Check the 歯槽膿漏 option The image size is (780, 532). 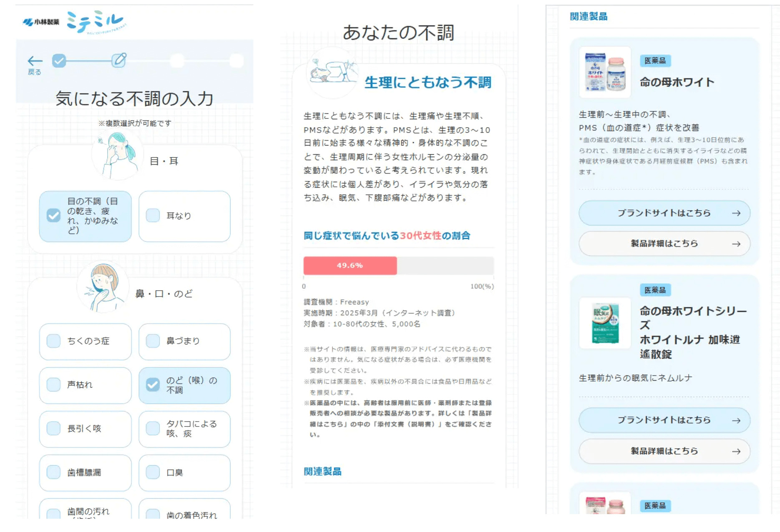pyautogui.click(x=53, y=472)
